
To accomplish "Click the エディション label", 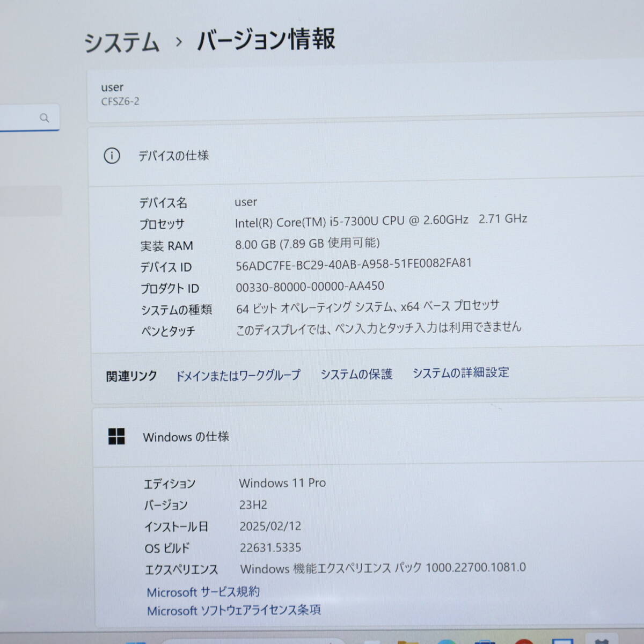I will [170, 484].
